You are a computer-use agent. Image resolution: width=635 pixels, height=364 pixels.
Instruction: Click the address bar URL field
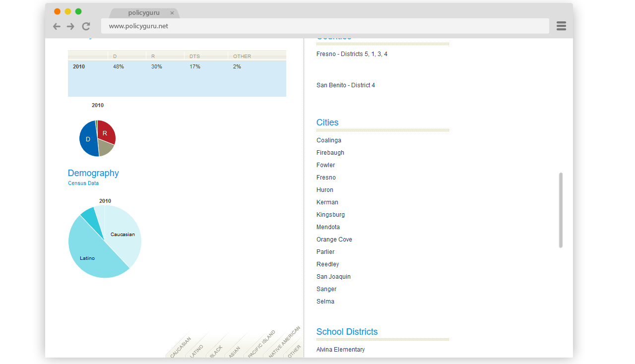(325, 26)
